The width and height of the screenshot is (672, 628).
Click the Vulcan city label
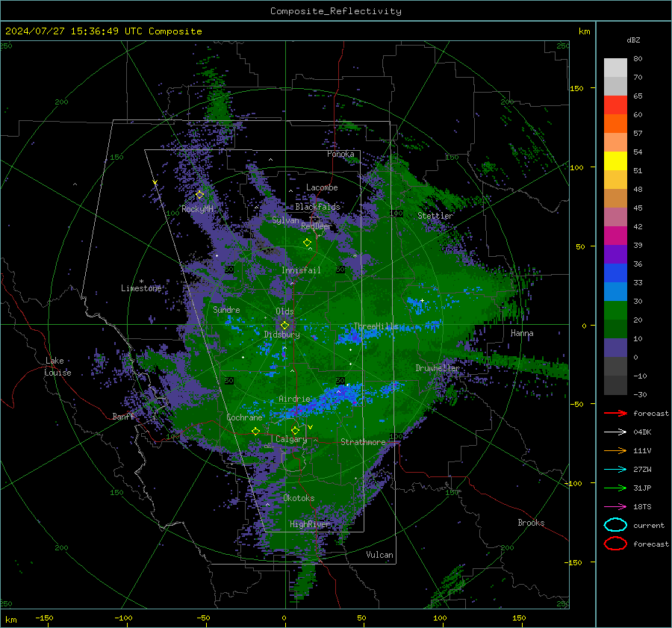379,555
